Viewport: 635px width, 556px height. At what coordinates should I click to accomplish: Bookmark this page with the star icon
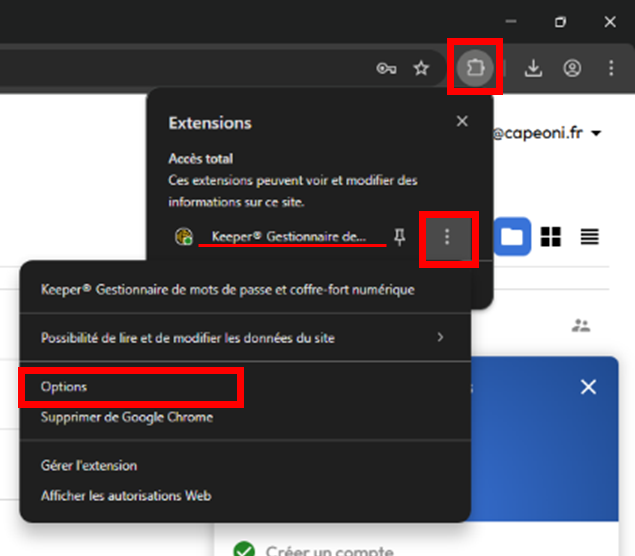(x=421, y=68)
